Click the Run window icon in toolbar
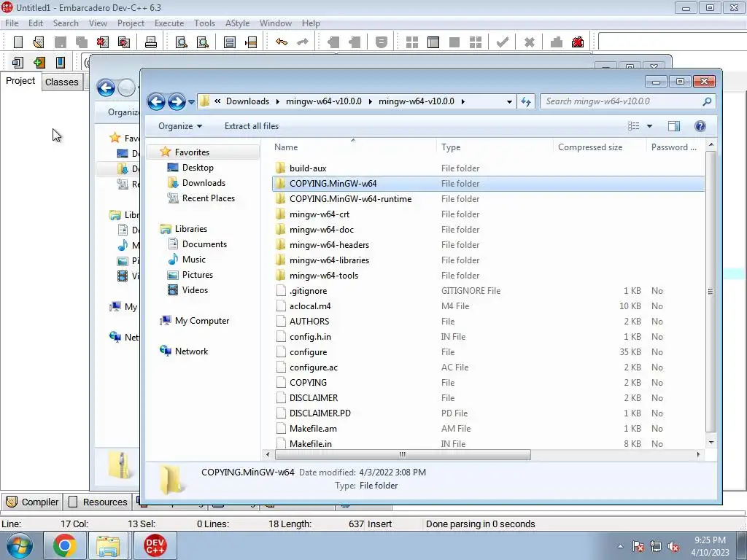The width and height of the screenshot is (747, 560). coord(433,42)
